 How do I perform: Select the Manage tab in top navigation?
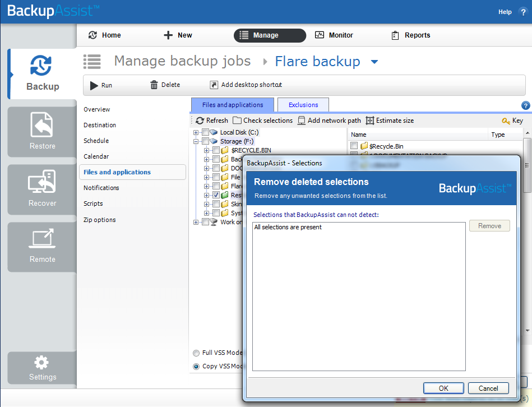point(270,35)
